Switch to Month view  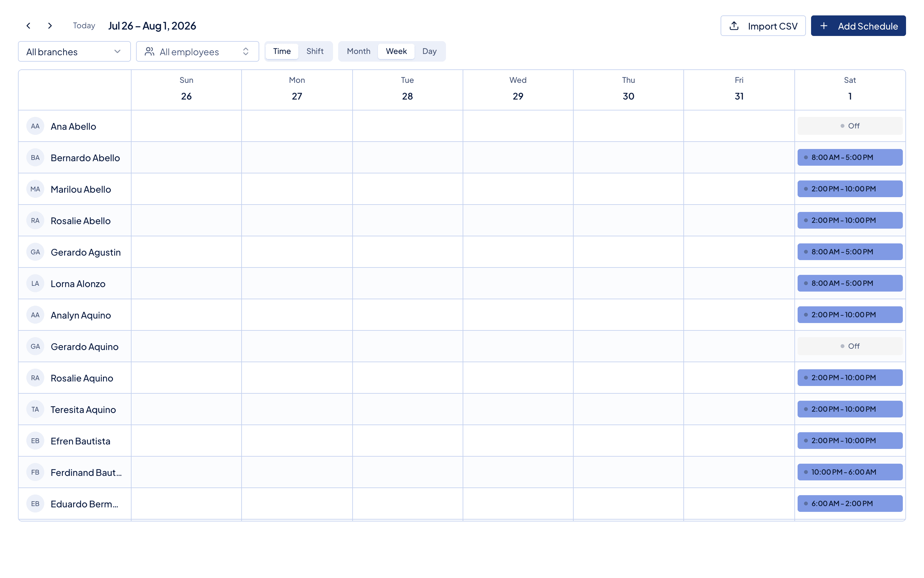point(358,51)
